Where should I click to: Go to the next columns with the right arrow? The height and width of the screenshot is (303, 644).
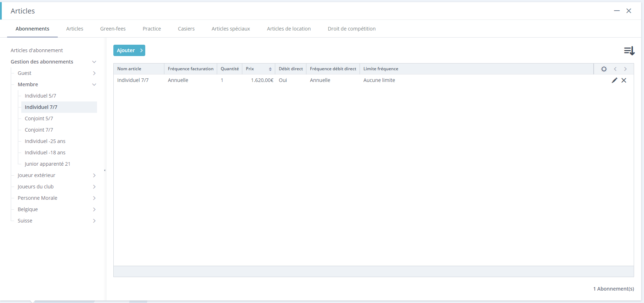(626, 69)
